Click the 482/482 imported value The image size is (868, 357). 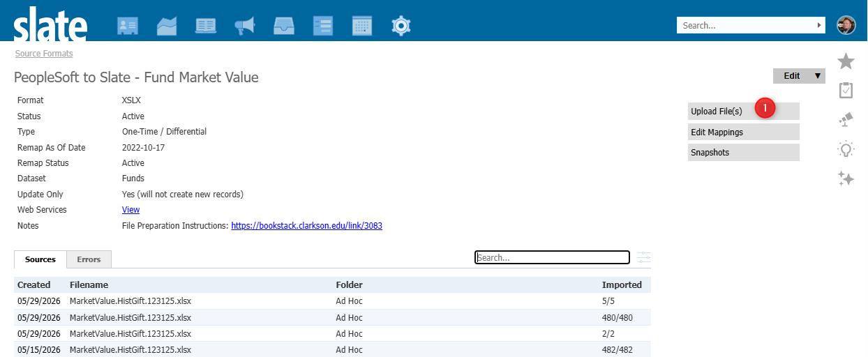(618, 349)
